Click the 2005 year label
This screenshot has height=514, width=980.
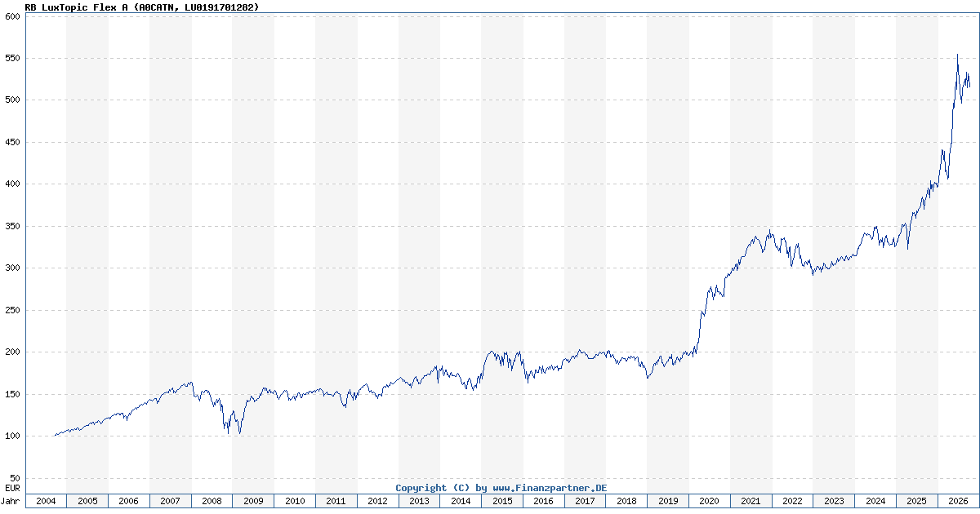click(x=87, y=501)
